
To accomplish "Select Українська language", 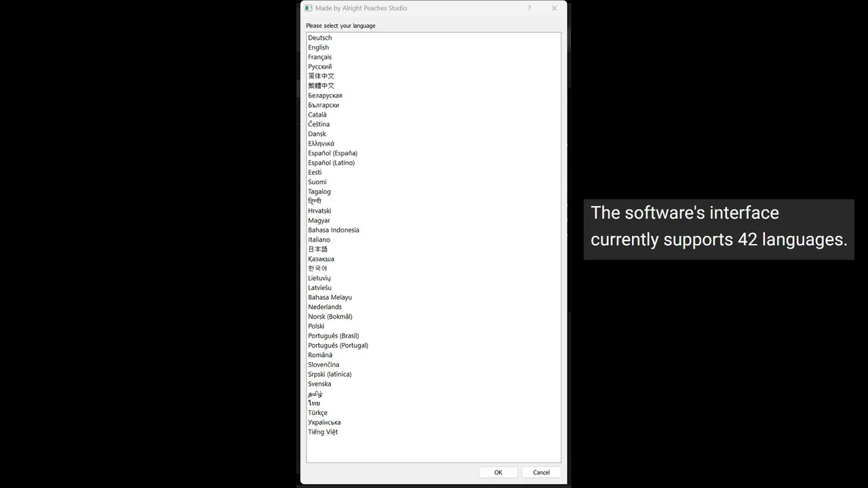I will point(324,422).
